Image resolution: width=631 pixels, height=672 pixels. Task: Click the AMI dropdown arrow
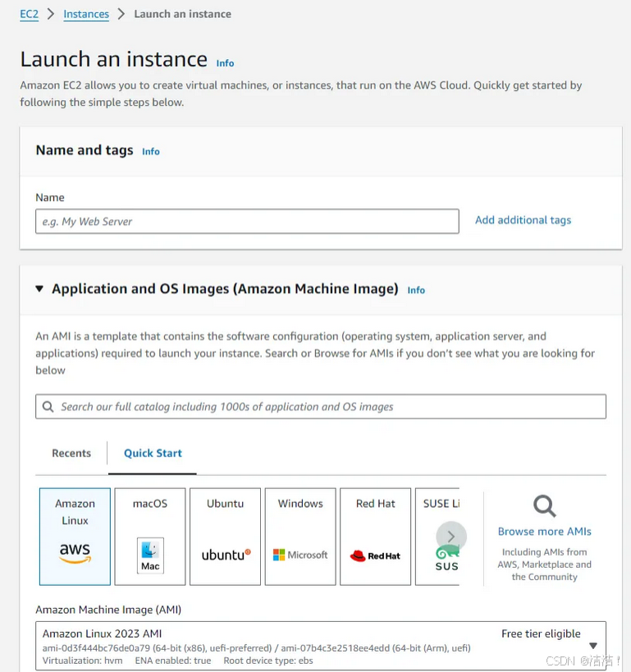point(593,646)
